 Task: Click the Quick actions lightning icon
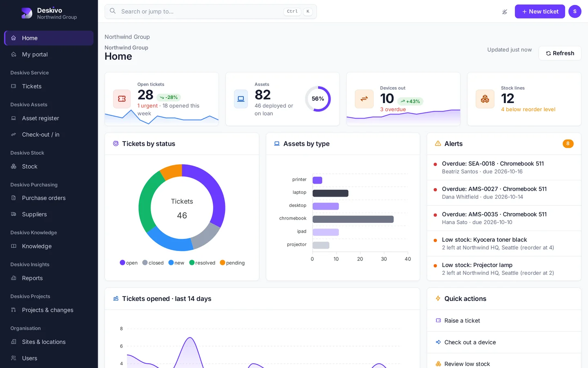point(438,298)
